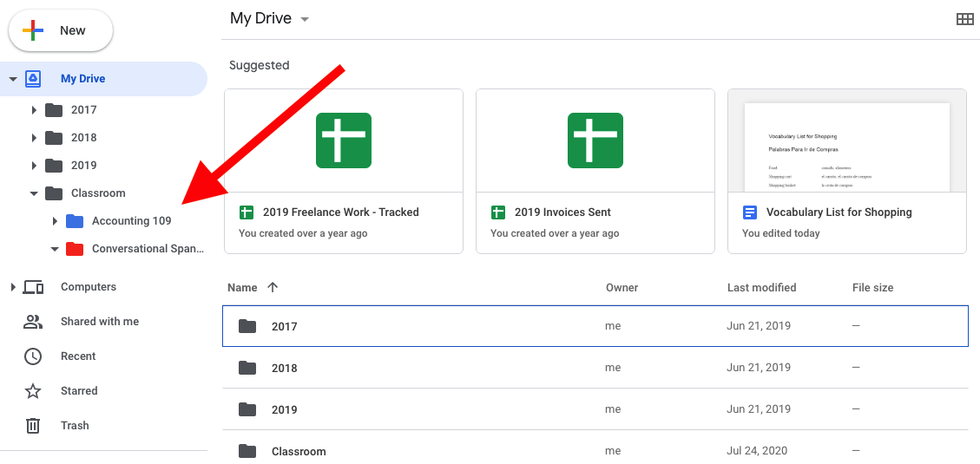This screenshot has width=980, height=464.
Task: Click the Vocabulary List for Shopping title
Action: point(839,212)
